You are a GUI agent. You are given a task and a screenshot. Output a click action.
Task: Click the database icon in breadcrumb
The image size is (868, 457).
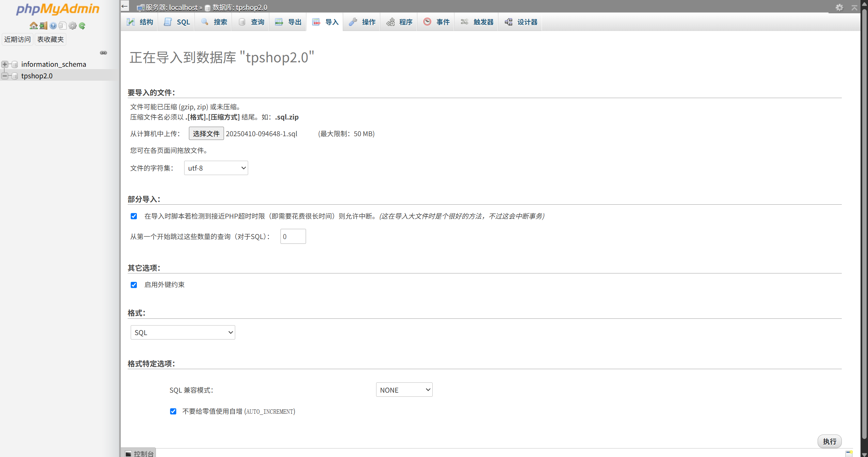[207, 8]
